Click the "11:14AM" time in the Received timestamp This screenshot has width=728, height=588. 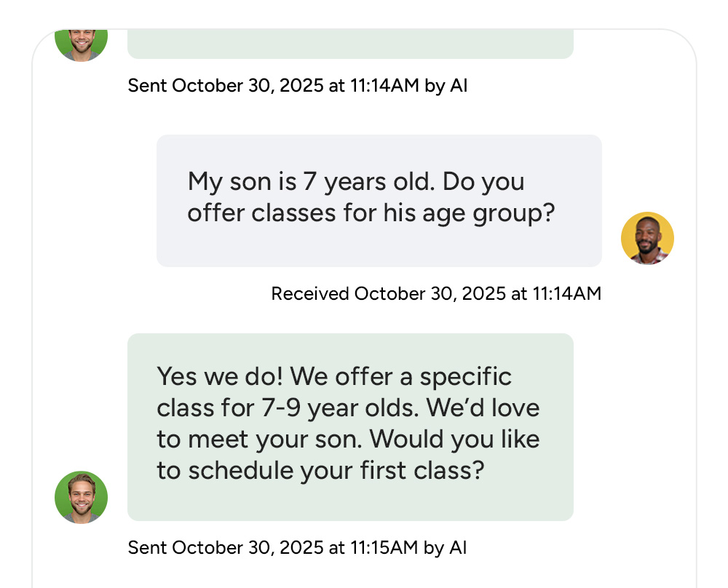566,294
